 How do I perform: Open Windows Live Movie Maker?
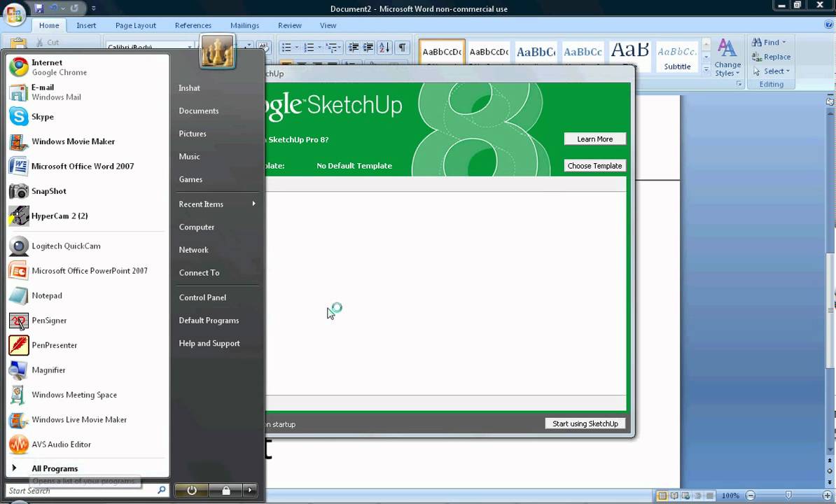click(x=88, y=419)
